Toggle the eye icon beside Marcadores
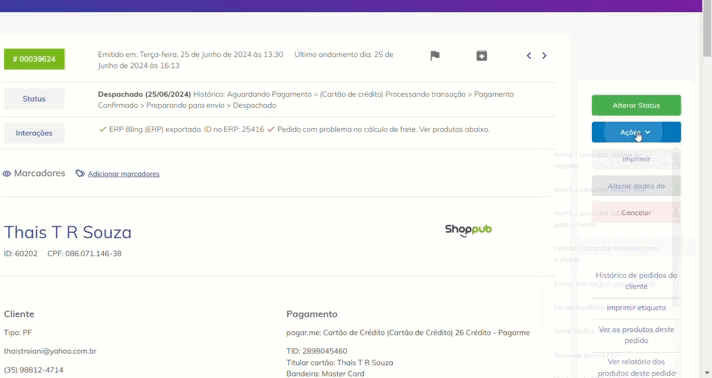Screen dimensions: 712x378 6,174
